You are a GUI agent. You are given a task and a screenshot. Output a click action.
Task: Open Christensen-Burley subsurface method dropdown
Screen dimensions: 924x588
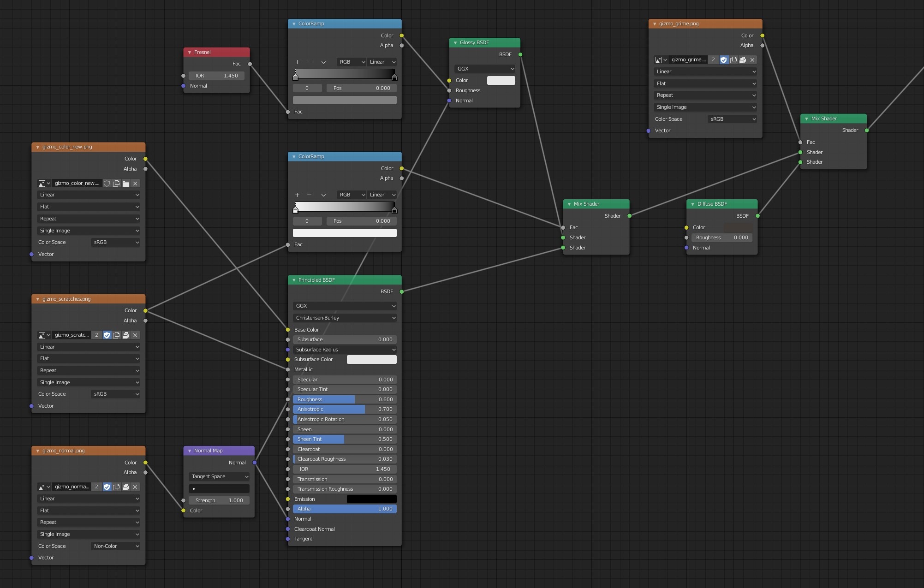click(345, 318)
